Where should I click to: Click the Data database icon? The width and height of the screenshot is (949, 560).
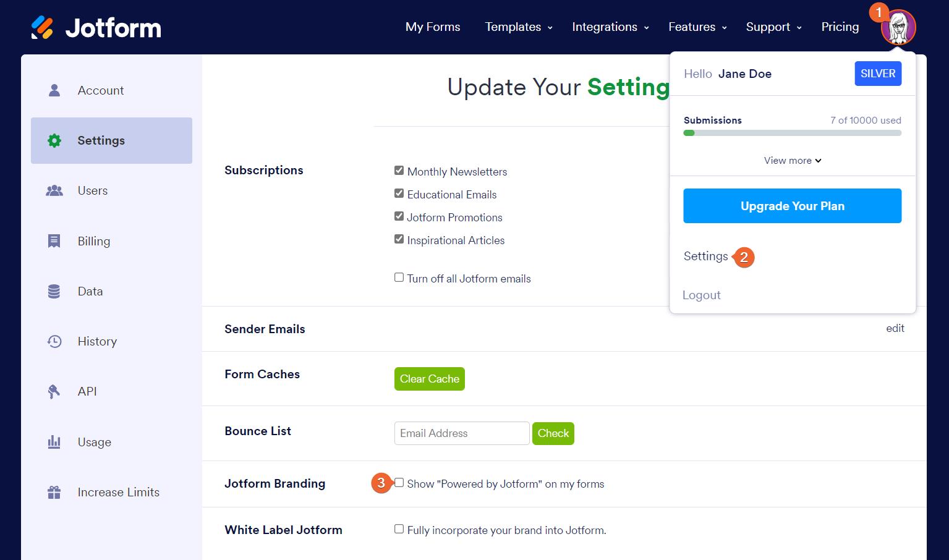54,291
